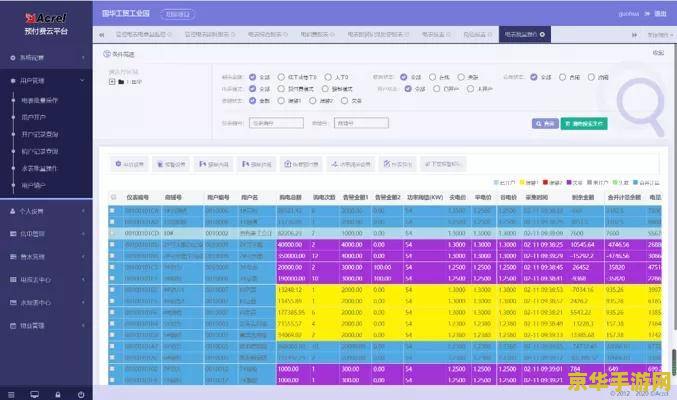Viewport: 677px width, 400px height.
Task: Expand the sidebar chevron just below 个人设置
Action: [x=83, y=234]
